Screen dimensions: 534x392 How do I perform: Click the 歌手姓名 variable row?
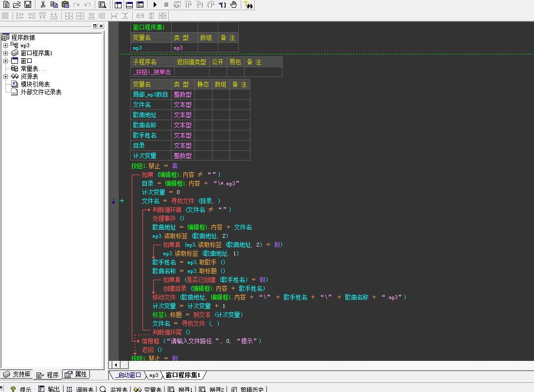coord(190,135)
